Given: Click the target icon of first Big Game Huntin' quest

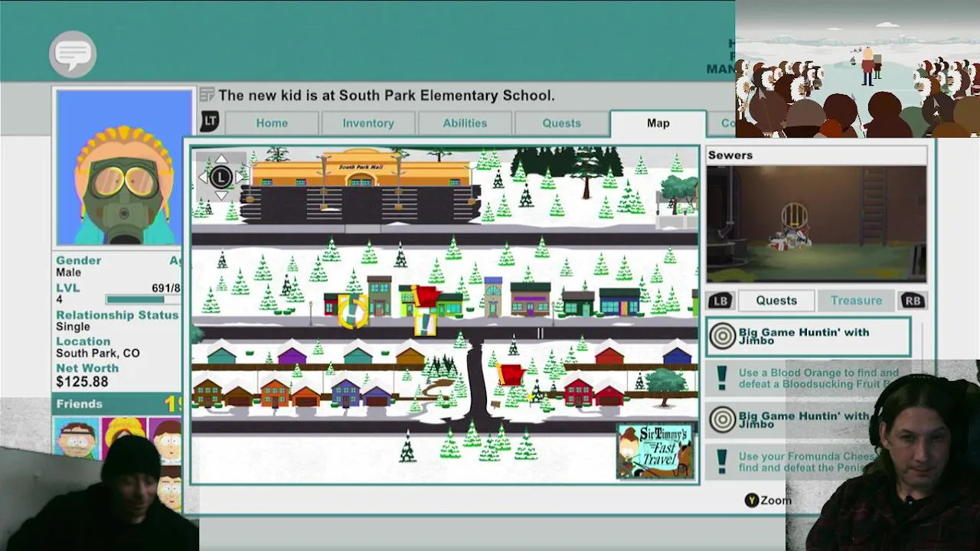Looking at the screenshot, I should click(722, 337).
